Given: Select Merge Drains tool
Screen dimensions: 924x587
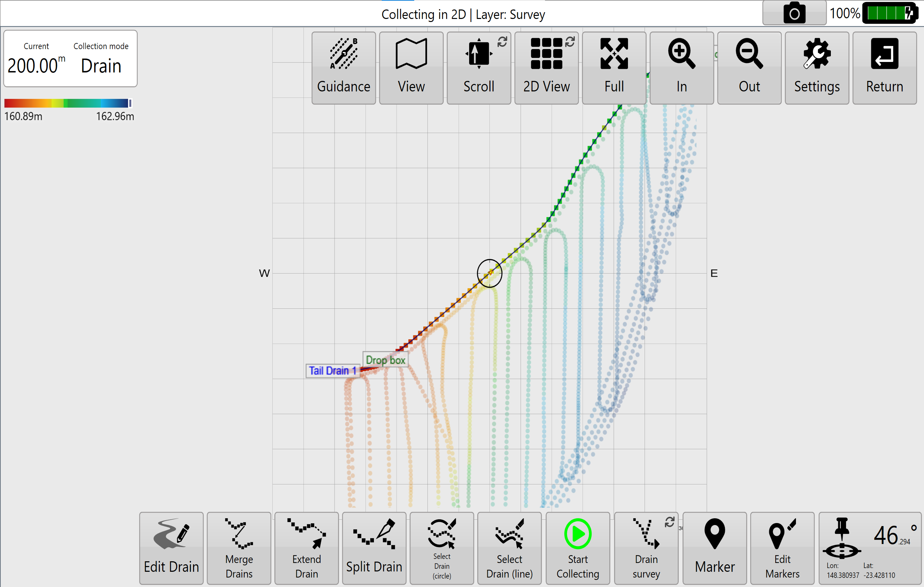Looking at the screenshot, I should click(x=239, y=548).
